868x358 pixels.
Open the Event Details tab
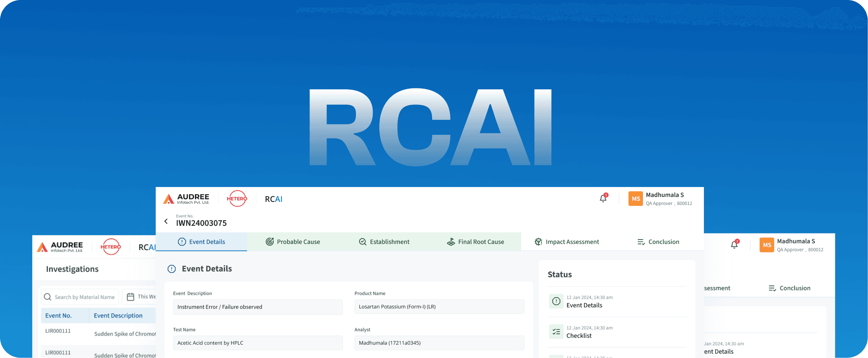point(202,241)
